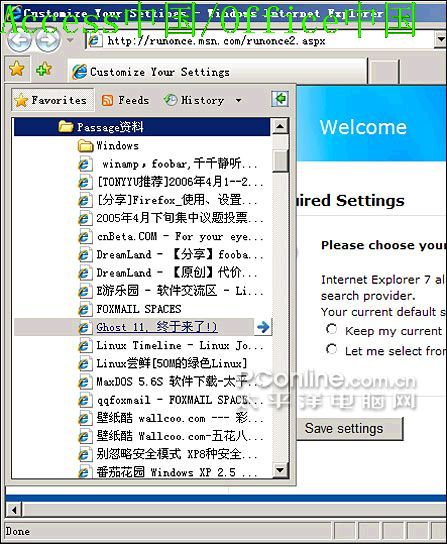
Task: Open recent pages dropdown beside Forward button
Action: tap(70, 41)
